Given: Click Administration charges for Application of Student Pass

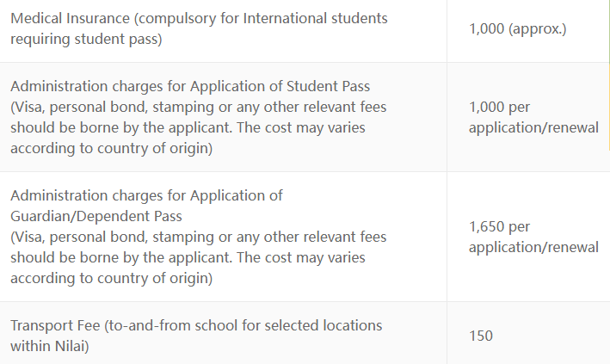Looking at the screenshot, I should point(190,86).
